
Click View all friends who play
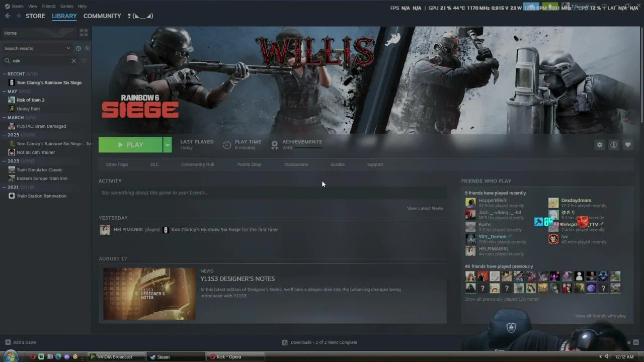coord(601,316)
